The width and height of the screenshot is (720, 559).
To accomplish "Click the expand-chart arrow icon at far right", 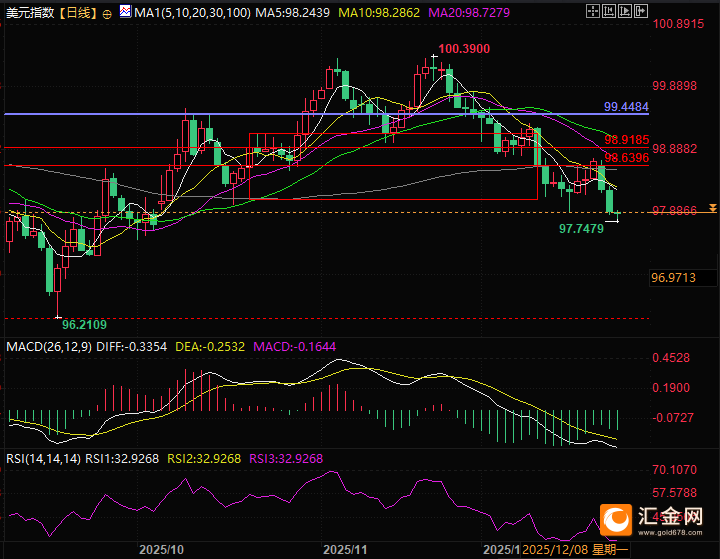I will point(641,11).
